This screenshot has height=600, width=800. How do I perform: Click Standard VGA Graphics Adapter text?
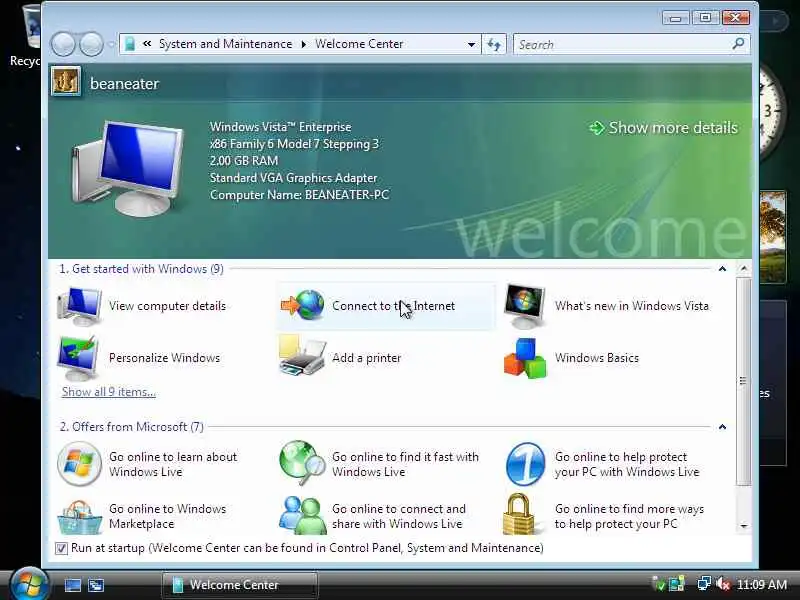coord(293,178)
